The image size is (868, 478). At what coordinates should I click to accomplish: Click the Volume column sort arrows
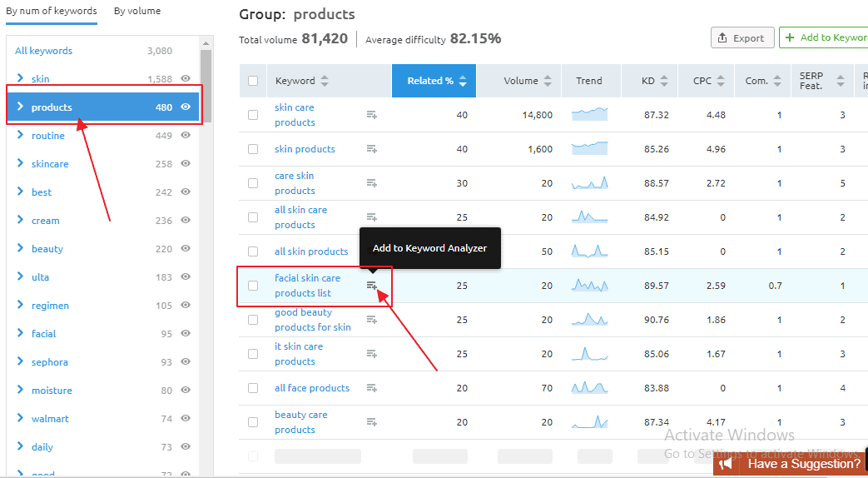coord(548,81)
